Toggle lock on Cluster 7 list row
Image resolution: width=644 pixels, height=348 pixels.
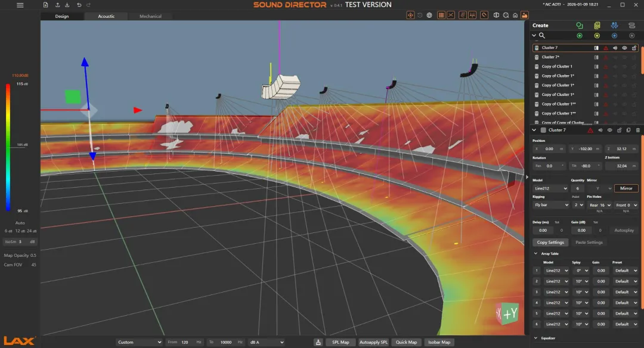tap(634, 48)
